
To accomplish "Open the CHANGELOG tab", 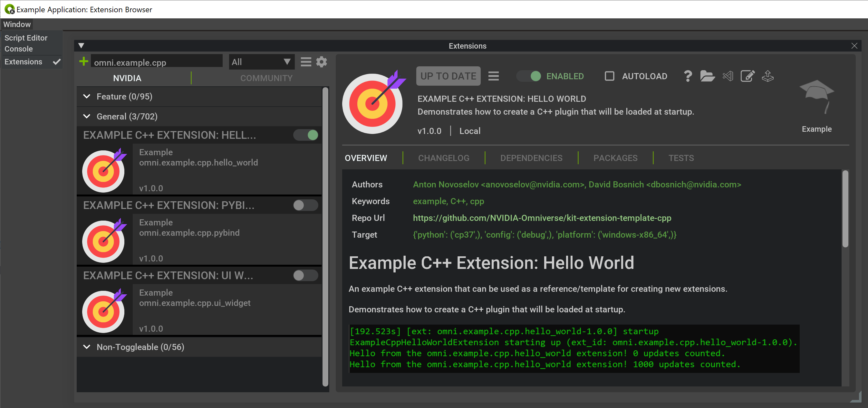I will point(443,158).
